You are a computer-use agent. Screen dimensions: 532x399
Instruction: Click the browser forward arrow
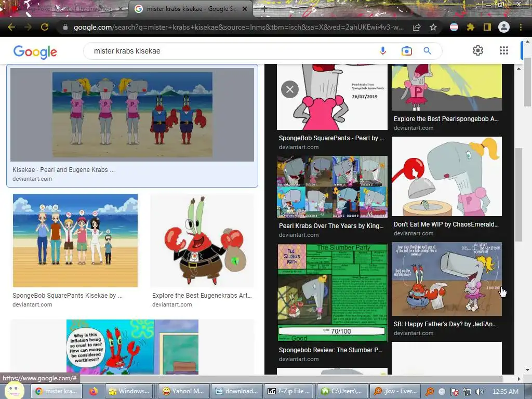click(x=28, y=27)
